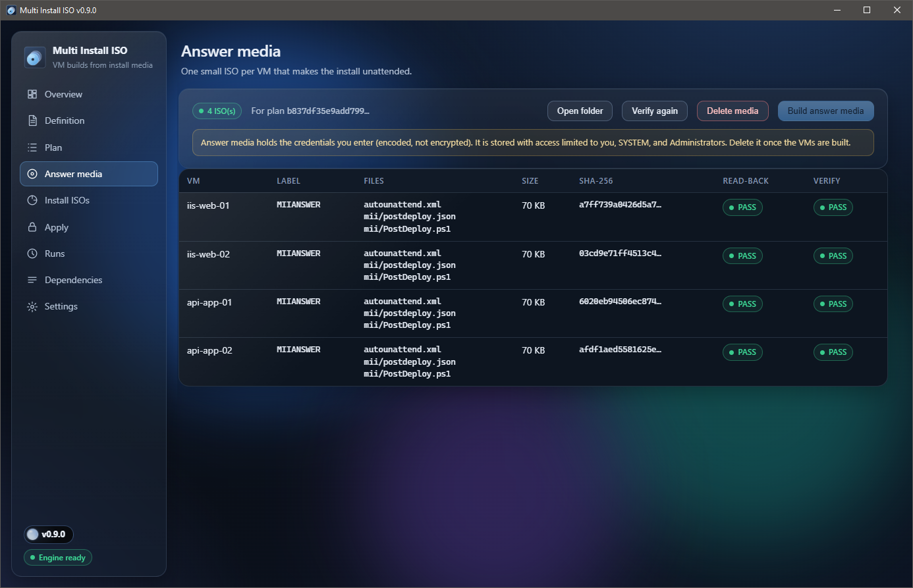
Task: Click the Answer media disc icon
Action: [x=32, y=174]
